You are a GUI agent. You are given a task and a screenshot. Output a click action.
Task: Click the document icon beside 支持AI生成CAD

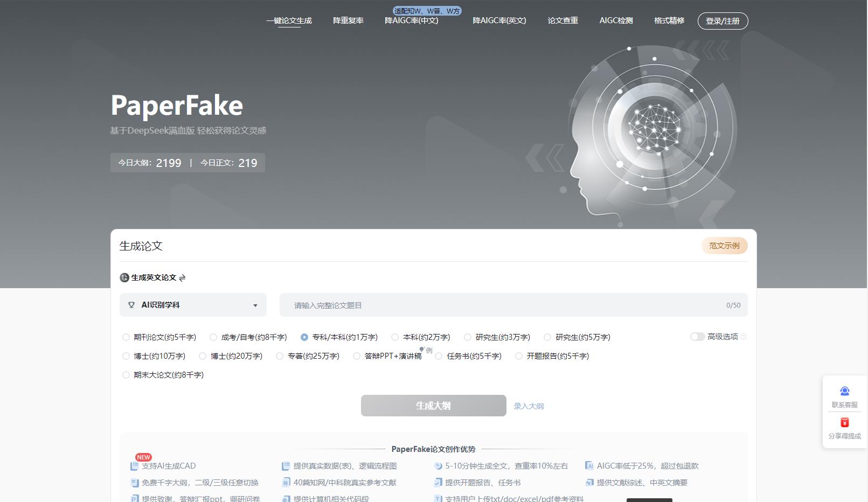click(x=134, y=465)
